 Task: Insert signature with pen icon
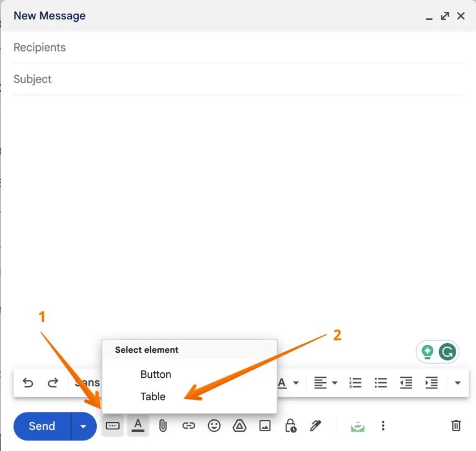[315, 426]
